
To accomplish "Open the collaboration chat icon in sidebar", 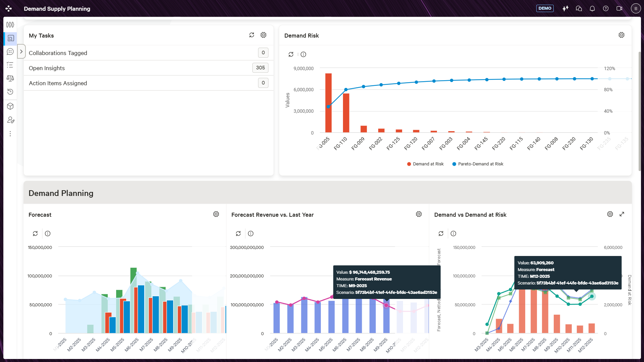I will 10,52.
